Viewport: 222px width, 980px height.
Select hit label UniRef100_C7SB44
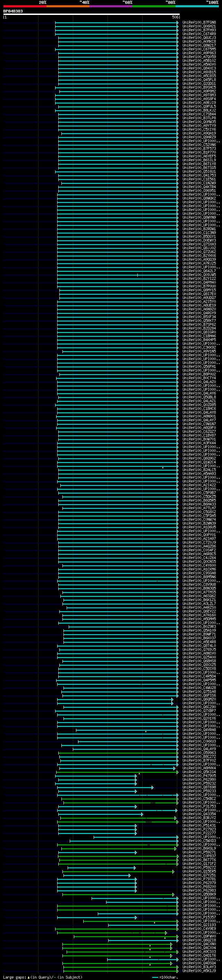pyautogui.click(x=199, y=114)
